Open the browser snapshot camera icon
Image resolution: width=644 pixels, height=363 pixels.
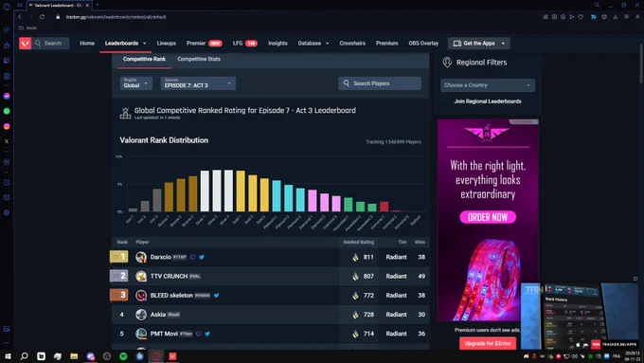click(554, 17)
